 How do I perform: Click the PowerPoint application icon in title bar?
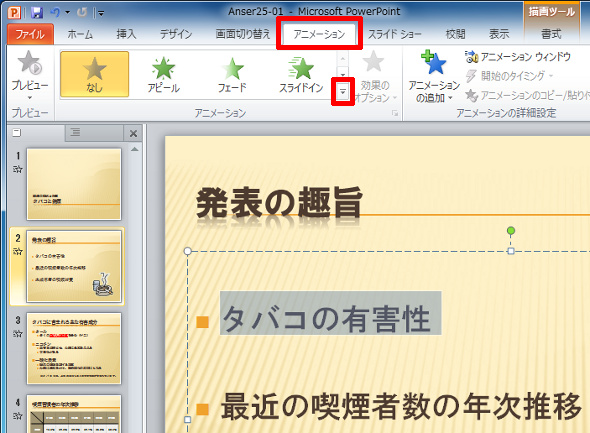[14, 12]
